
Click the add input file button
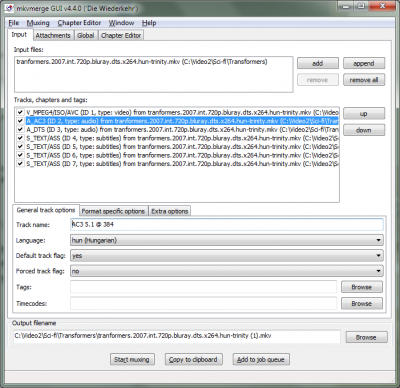point(318,63)
